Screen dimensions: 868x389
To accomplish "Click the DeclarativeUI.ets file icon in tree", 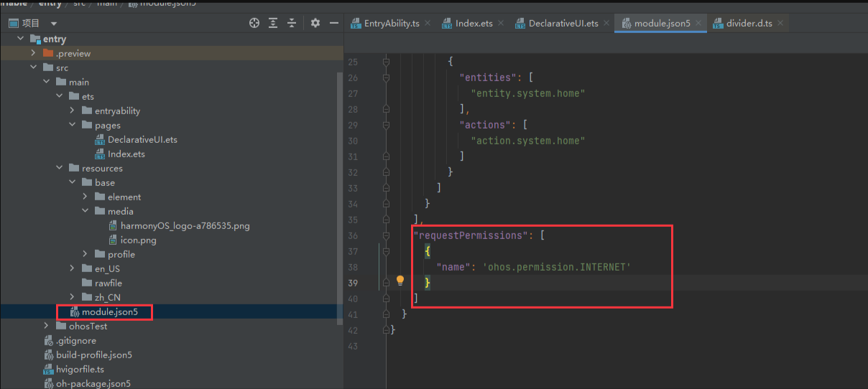I will pos(101,139).
